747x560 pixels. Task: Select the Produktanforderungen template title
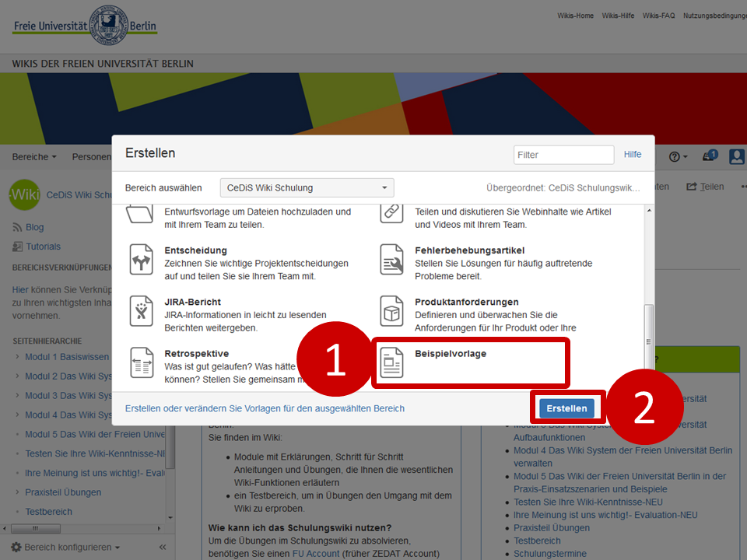pos(466,302)
